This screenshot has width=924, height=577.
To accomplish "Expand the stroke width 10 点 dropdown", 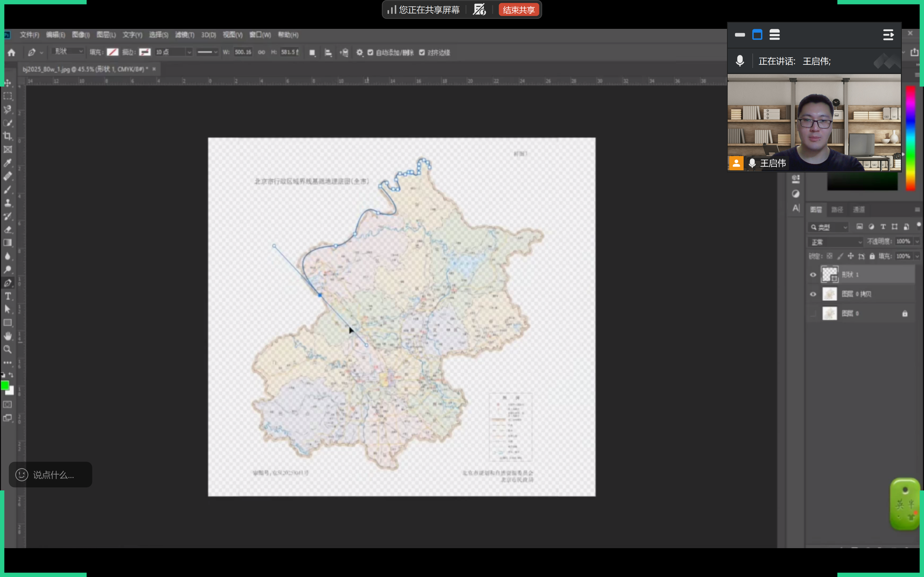I will click(189, 52).
